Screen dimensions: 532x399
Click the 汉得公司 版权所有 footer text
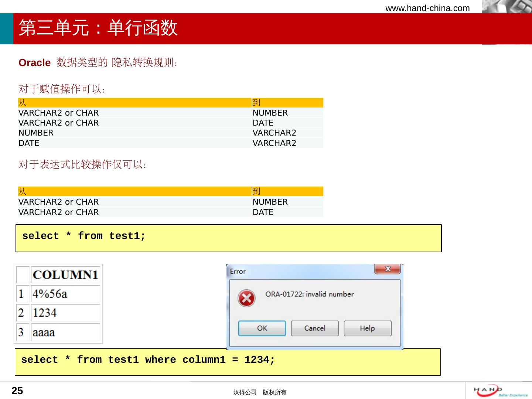tap(259, 392)
